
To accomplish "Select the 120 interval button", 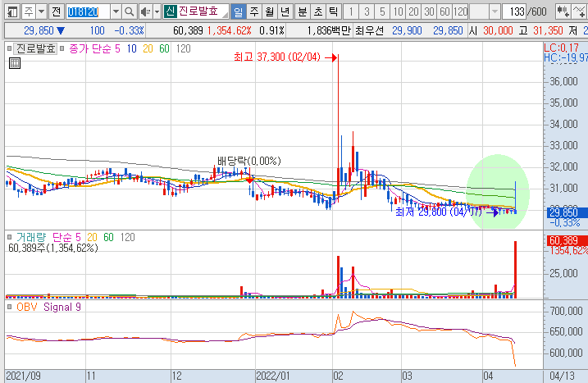I will (460, 11).
